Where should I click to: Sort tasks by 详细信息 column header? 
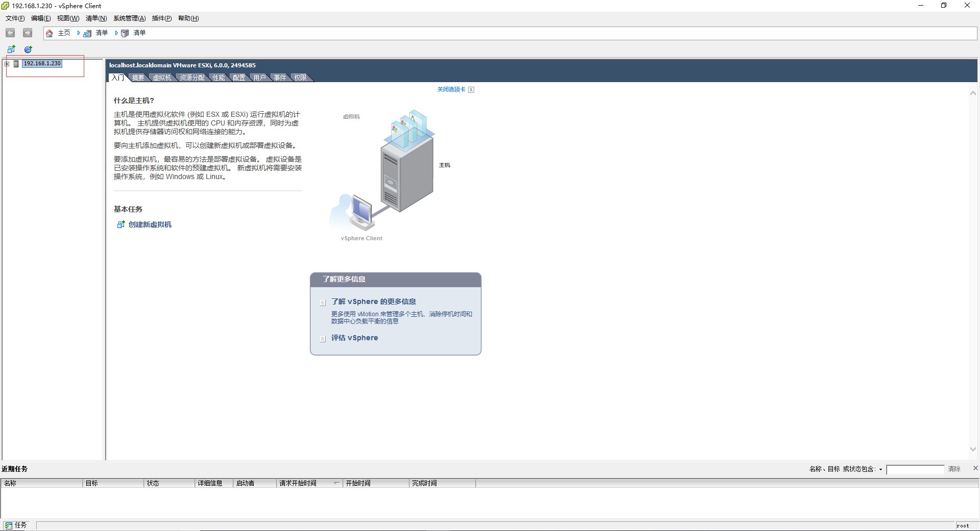pyautogui.click(x=214, y=483)
